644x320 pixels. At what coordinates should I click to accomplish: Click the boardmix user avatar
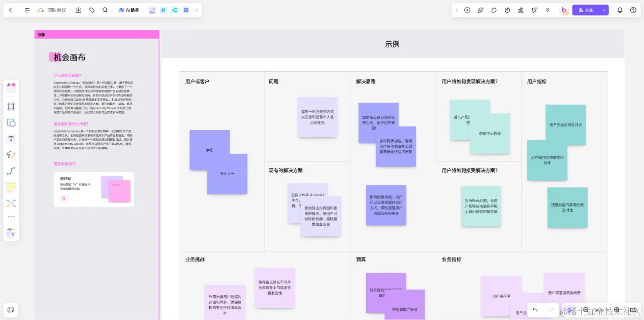(564, 10)
